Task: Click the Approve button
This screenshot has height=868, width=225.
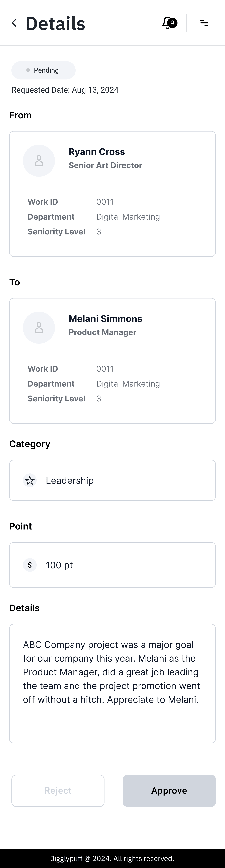Action: click(x=169, y=791)
